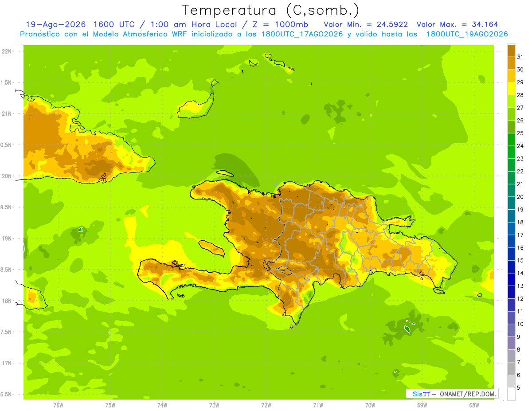Pick legend band between 24 and 25

point(511,139)
